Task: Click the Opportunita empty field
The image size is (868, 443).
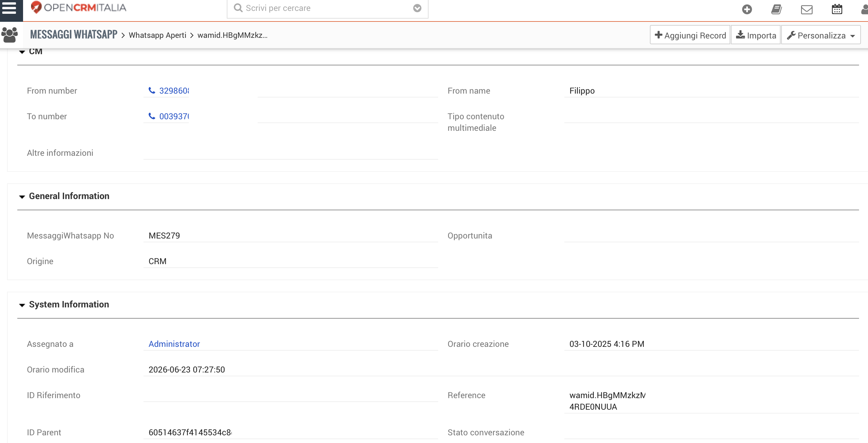Action: pyautogui.click(x=711, y=235)
